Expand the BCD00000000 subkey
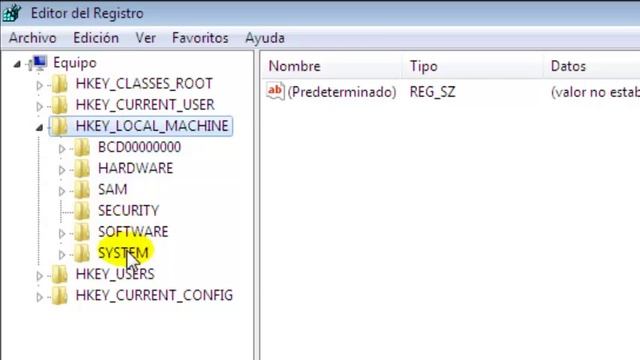Screen dimensions: 640x360 pyautogui.click(x=62, y=149)
